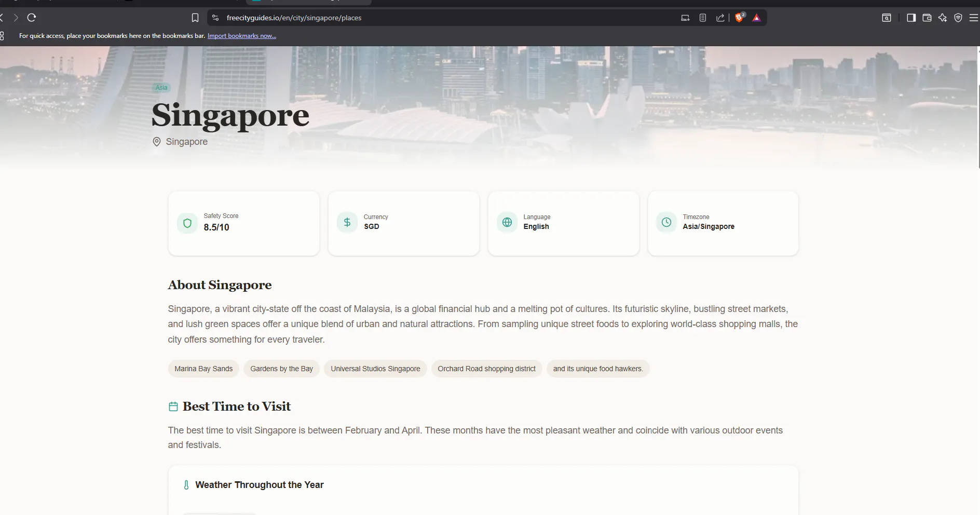Click the calendar icon by Best Time to Visit

(x=173, y=406)
